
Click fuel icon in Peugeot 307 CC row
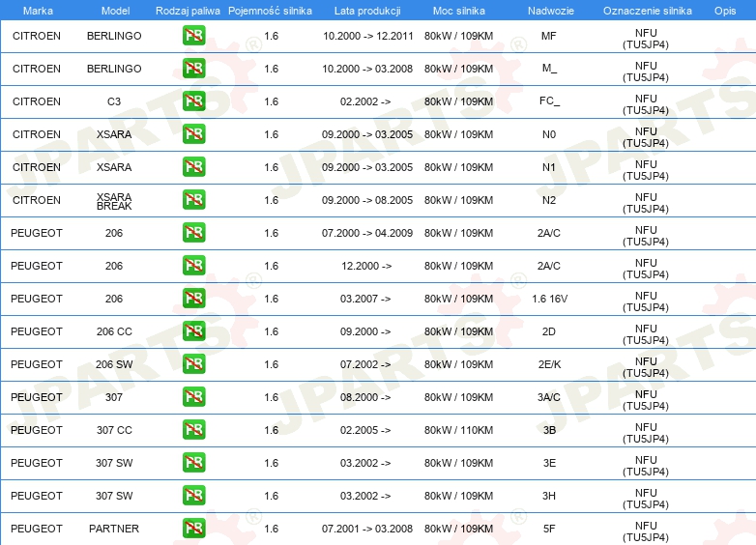click(193, 429)
